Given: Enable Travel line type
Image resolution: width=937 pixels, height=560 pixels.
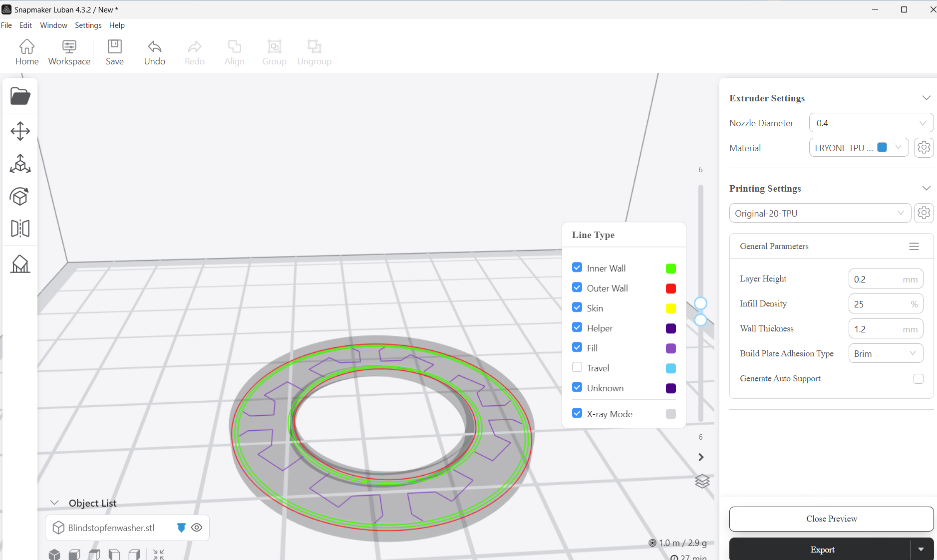Looking at the screenshot, I should point(577,367).
